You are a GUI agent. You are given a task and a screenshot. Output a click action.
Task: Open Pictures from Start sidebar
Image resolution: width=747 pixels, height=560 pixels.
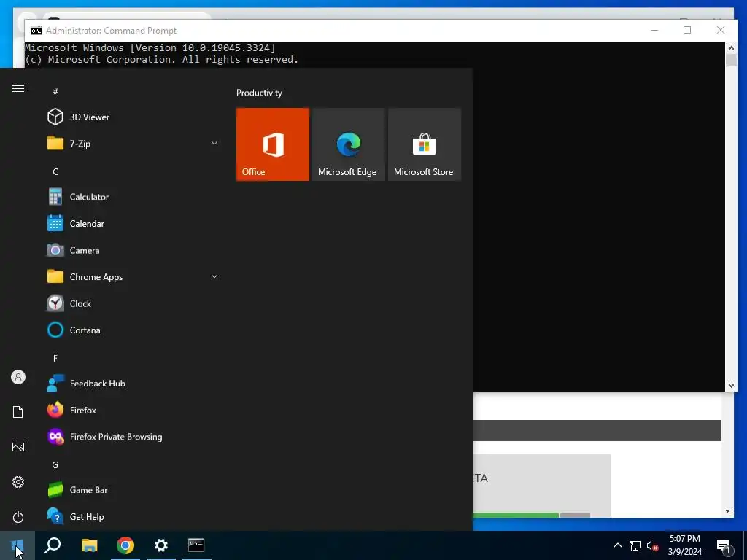click(x=18, y=447)
